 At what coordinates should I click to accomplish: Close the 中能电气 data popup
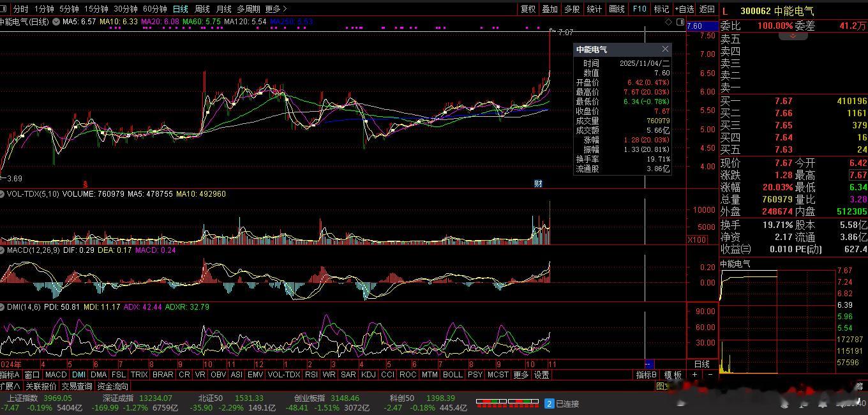point(665,49)
